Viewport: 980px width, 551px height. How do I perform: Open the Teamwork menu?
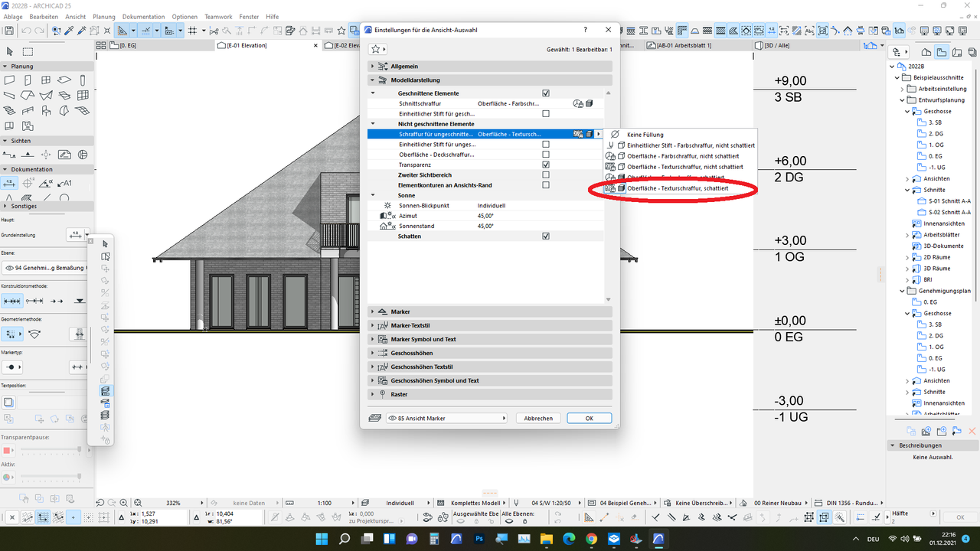click(218, 16)
